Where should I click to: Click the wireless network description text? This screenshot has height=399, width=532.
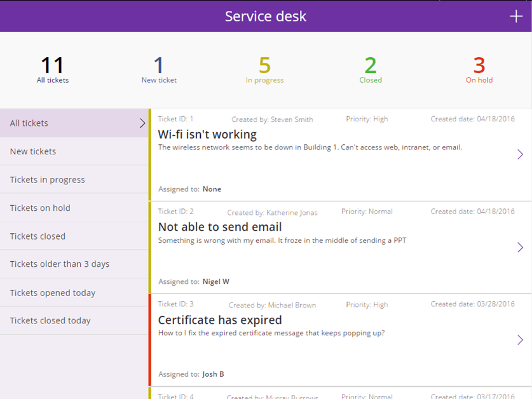pos(310,147)
